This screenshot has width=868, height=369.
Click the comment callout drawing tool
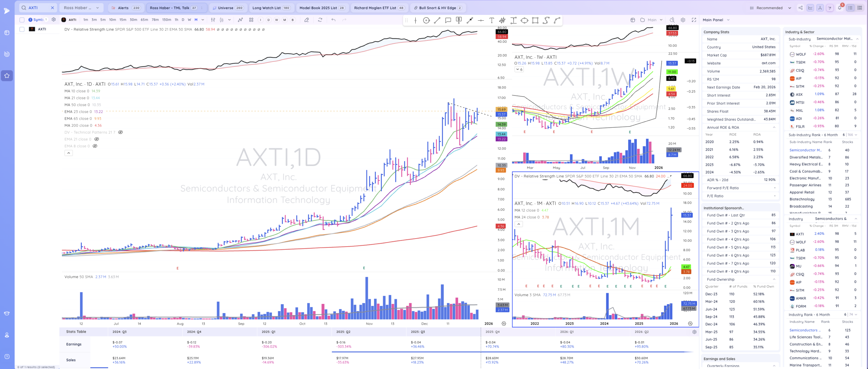click(x=448, y=20)
